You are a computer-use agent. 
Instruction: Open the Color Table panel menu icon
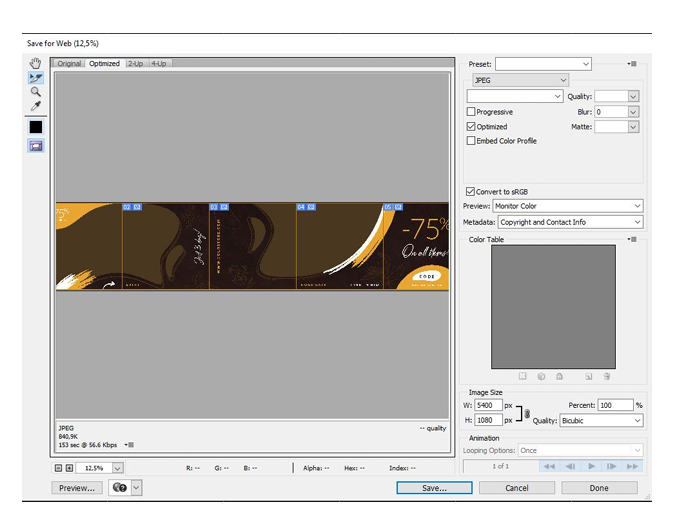click(x=632, y=239)
